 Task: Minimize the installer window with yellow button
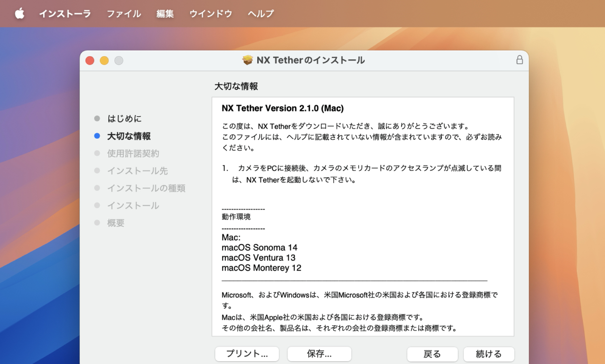(104, 60)
